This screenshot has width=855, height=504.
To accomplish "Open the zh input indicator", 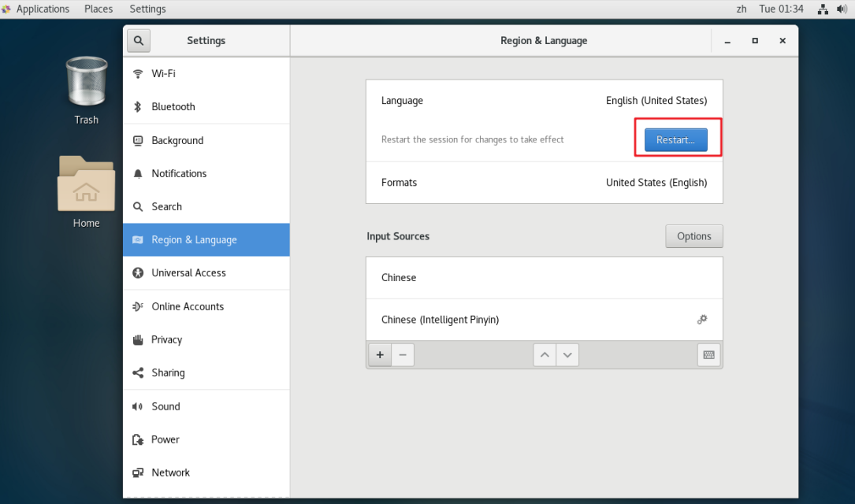I will click(x=741, y=9).
